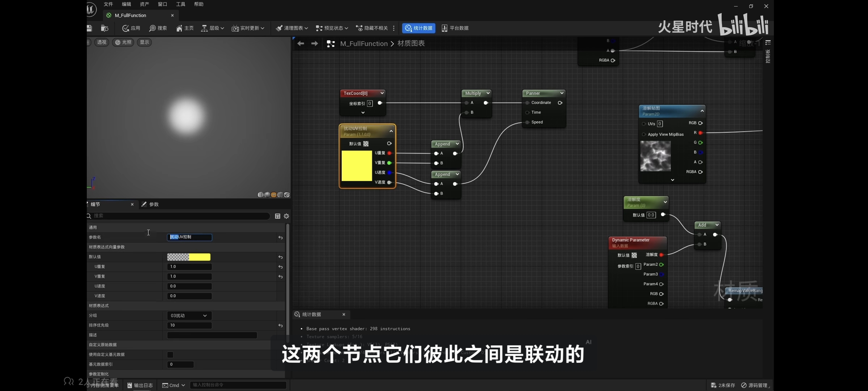The height and width of the screenshot is (391, 868).
Task: Click the table view icon beside search
Action: pyautogui.click(x=277, y=216)
